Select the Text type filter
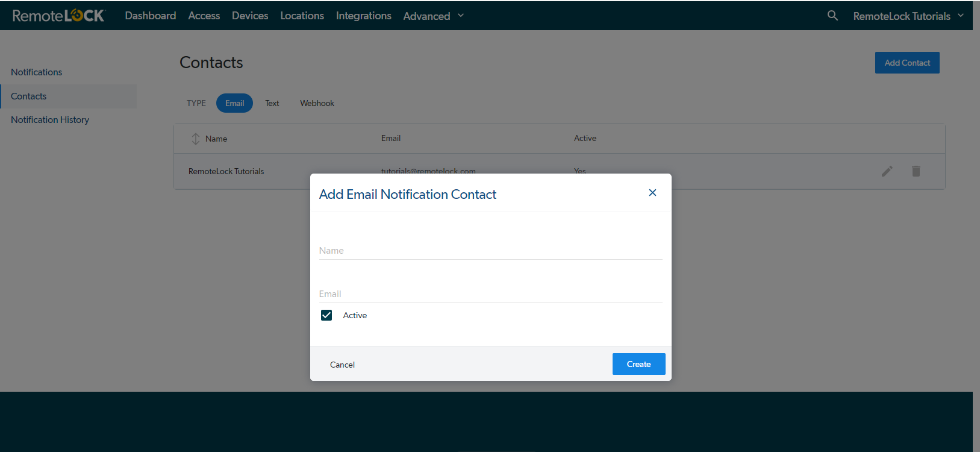 [272, 103]
